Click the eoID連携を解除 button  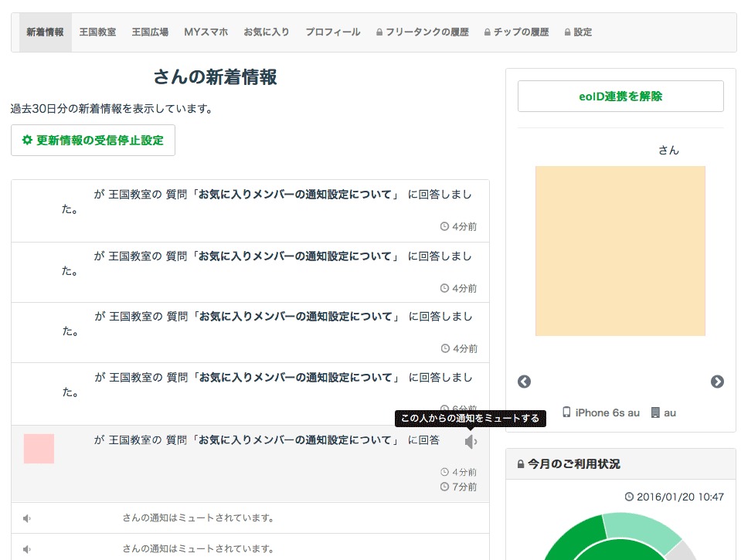[620, 97]
